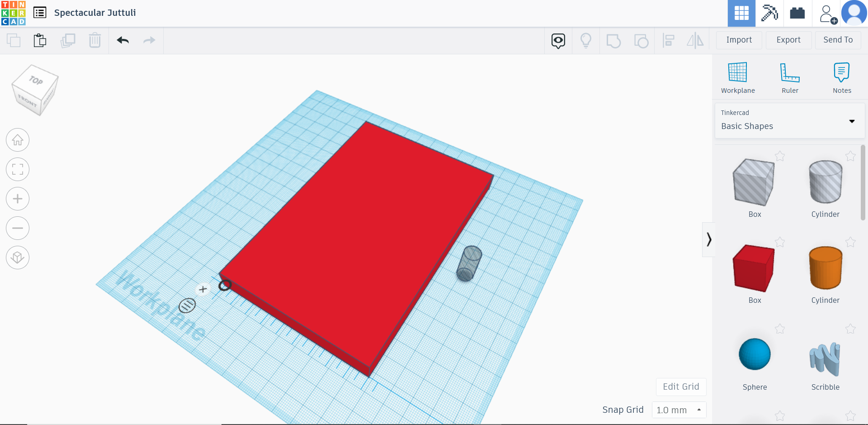Favorite the hole Cylinder with its star
868x425 pixels.
[850, 156]
